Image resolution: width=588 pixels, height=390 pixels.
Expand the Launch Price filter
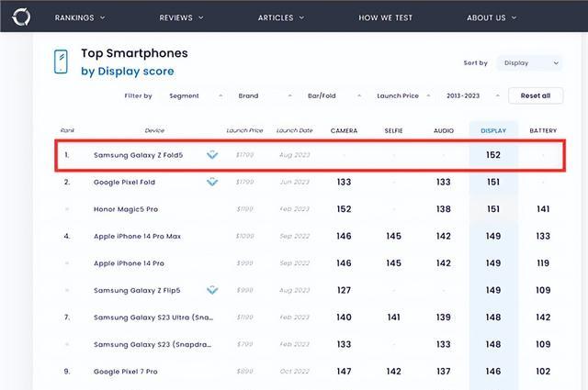[403, 96]
